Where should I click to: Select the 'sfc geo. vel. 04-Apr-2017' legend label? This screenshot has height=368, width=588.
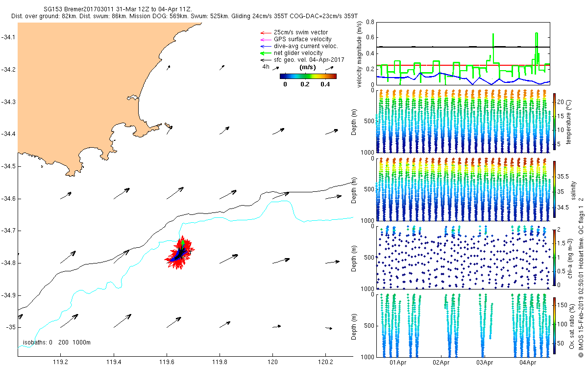point(309,60)
